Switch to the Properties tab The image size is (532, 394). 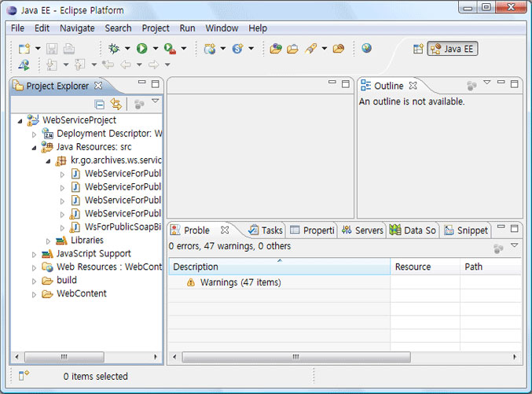pyautogui.click(x=312, y=230)
